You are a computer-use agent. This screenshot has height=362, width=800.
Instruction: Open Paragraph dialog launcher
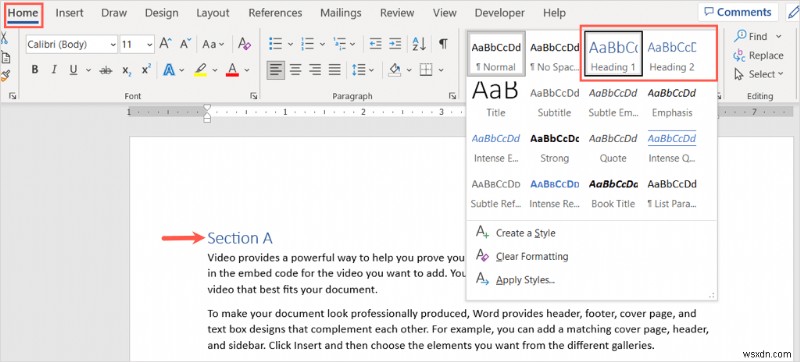(x=452, y=96)
